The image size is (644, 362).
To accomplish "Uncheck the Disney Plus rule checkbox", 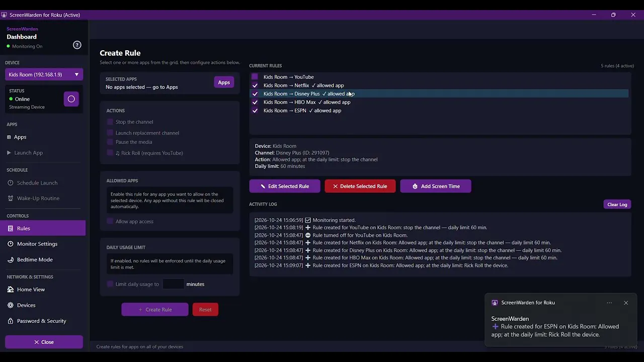I will 255,94.
